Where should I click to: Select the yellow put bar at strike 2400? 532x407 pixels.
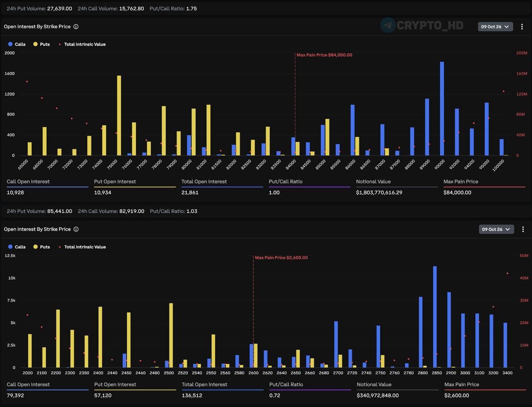(x=100, y=337)
